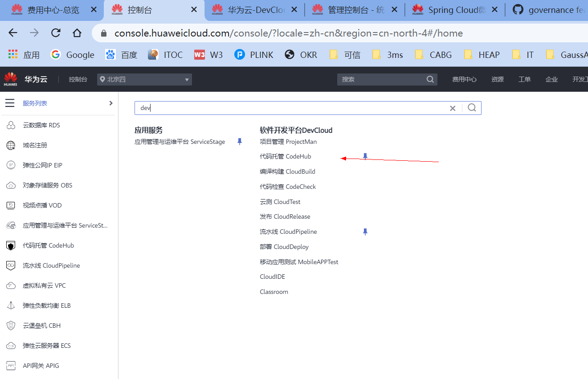
Task: Open the 3ms bookmark folder
Action: (388, 55)
